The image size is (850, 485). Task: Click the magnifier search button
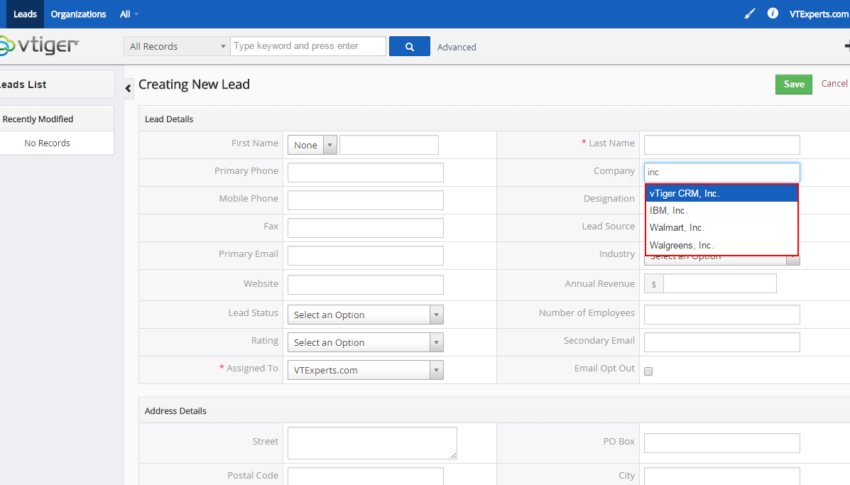pos(409,47)
